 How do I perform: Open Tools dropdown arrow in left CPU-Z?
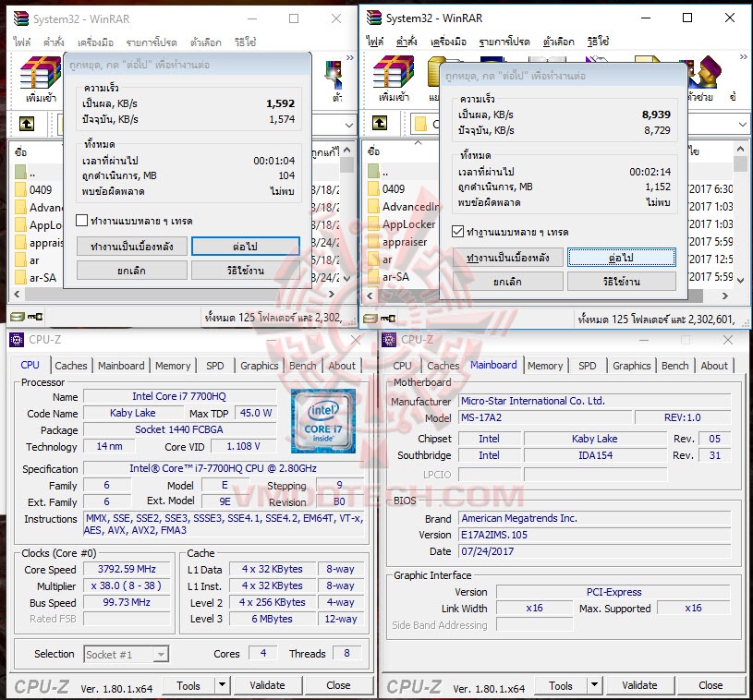[222, 684]
